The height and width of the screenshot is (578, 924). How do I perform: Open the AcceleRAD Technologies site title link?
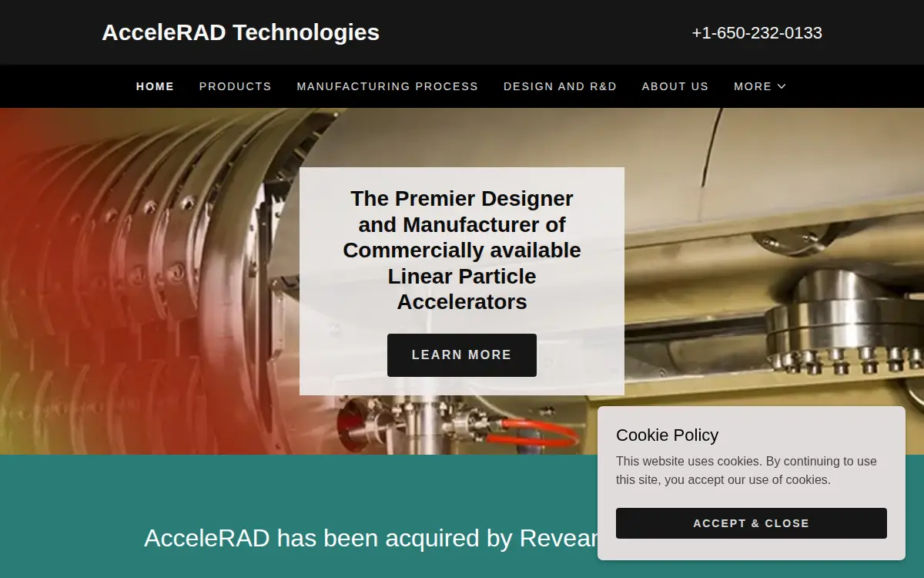[240, 32]
